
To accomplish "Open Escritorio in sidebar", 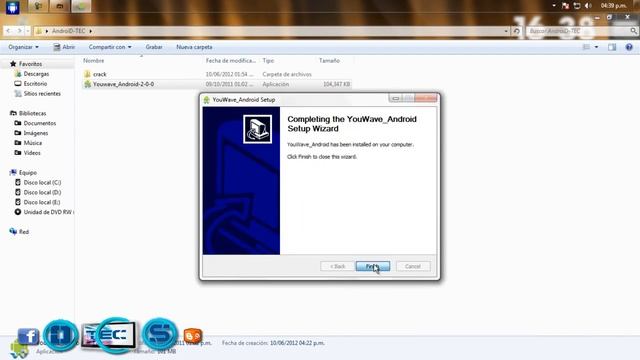I will click(35, 84).
